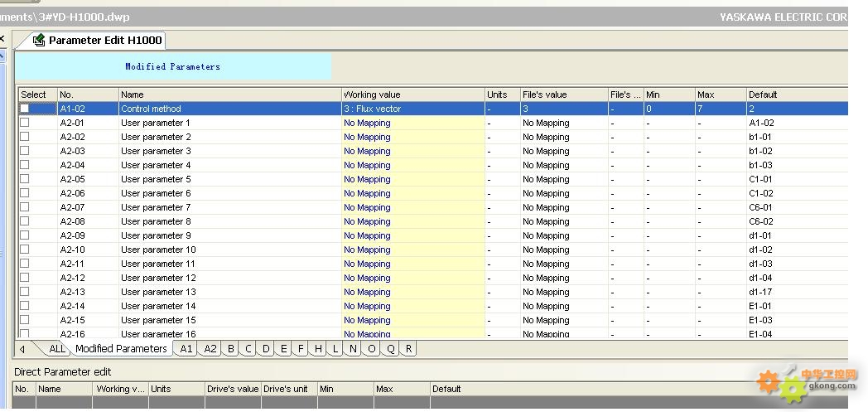Select the 'Control method' name cell
The width and height of the screenshot is (868, 412).
229,109
